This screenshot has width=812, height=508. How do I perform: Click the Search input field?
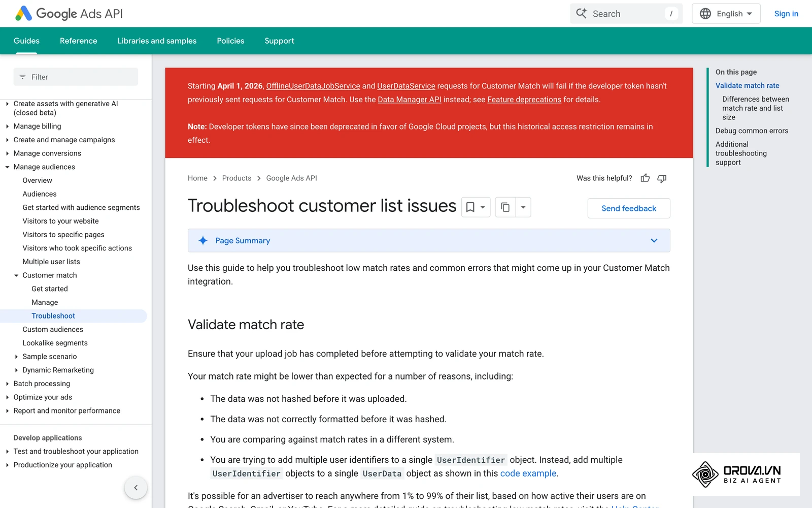[x=626, y=14]
